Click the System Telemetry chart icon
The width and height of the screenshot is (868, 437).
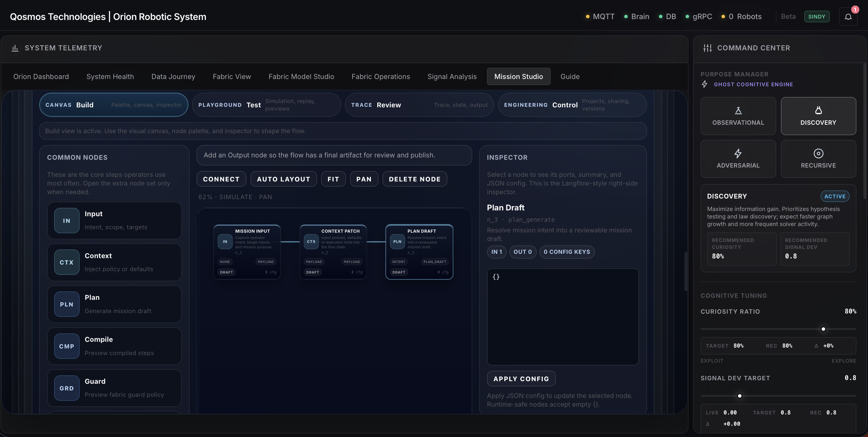point(15,48)
